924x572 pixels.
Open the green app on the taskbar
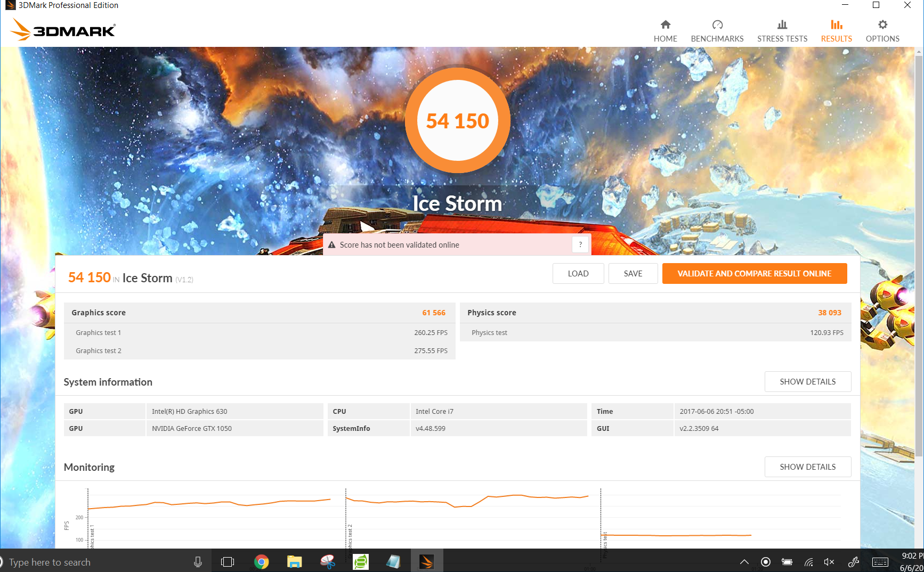coord(361,562)
